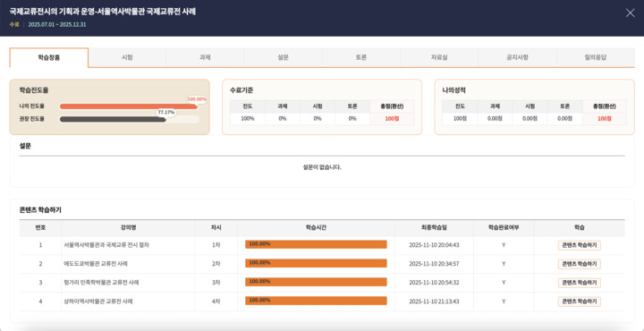This screenshot has height=331, width=644.
Task: Click the 최종학습일 column header
Action: coord(434,227)
